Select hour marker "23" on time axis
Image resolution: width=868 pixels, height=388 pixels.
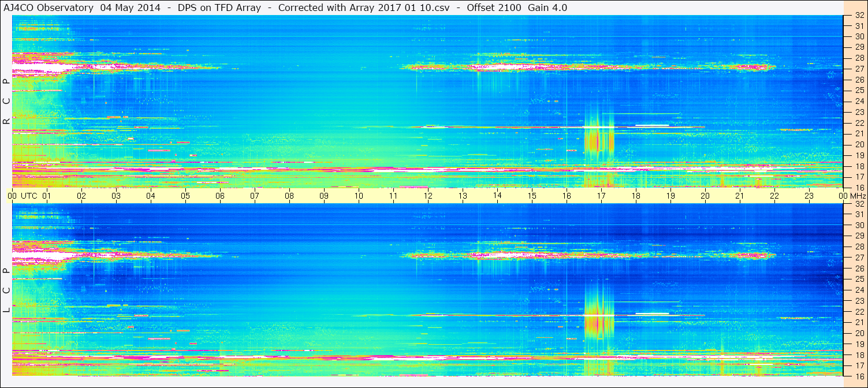click(x=809, y=196)
